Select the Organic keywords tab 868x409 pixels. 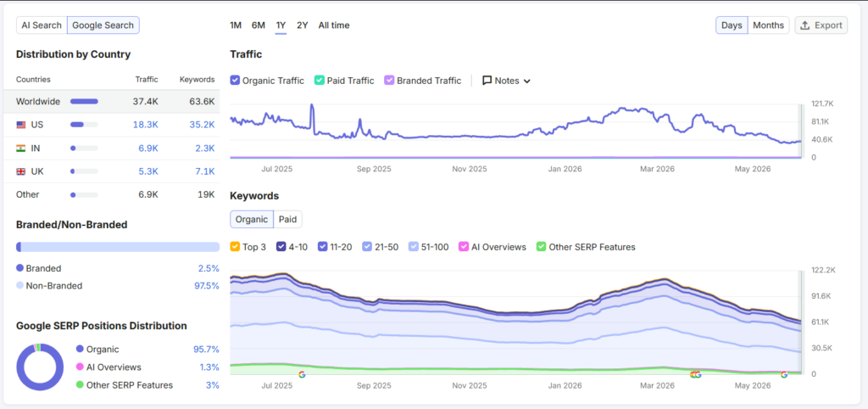point(252,220)
